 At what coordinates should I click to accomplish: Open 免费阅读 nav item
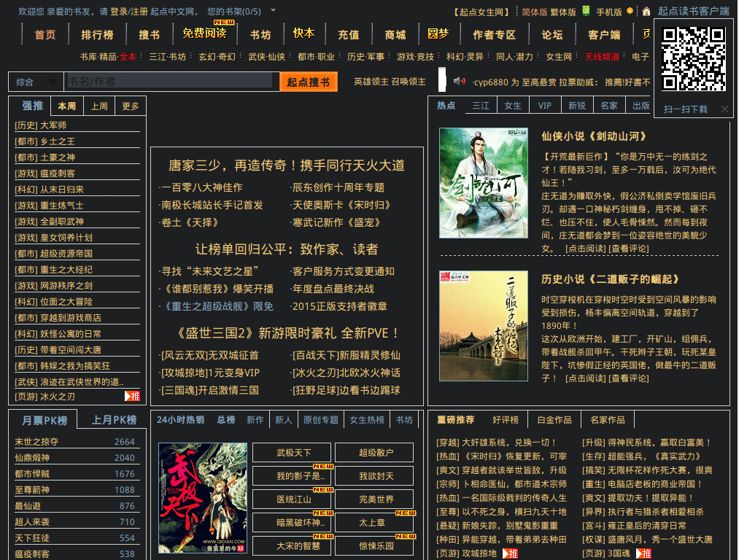point(205,33)
